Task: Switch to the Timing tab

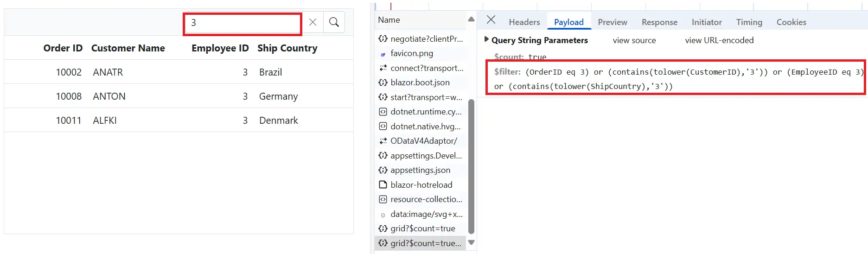Action: tap(749, 22)
